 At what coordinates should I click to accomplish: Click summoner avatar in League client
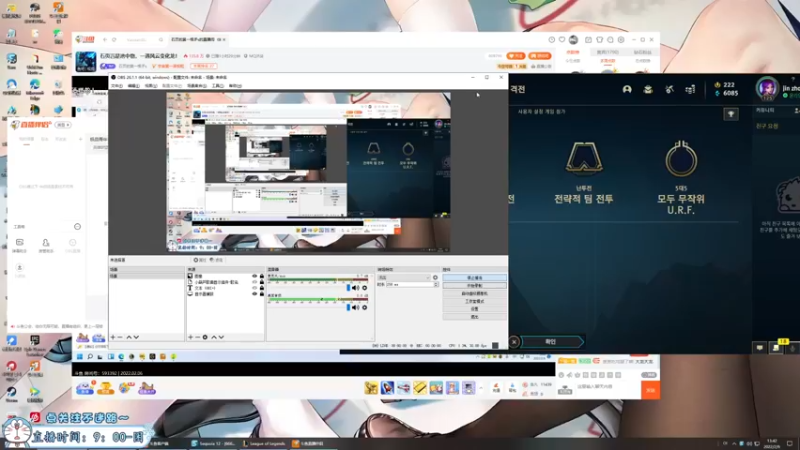click(x=767, y=88)
